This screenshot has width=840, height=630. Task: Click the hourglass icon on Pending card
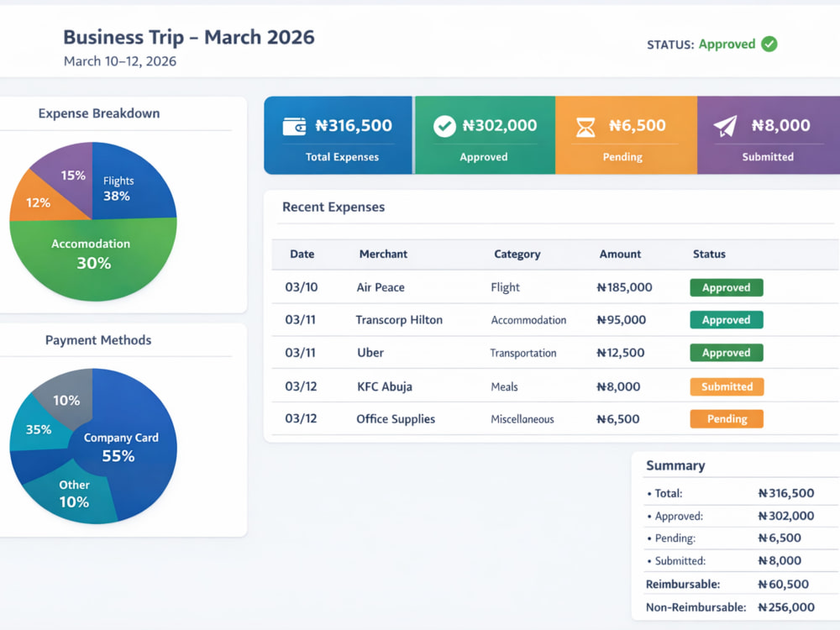coord(585,127)
